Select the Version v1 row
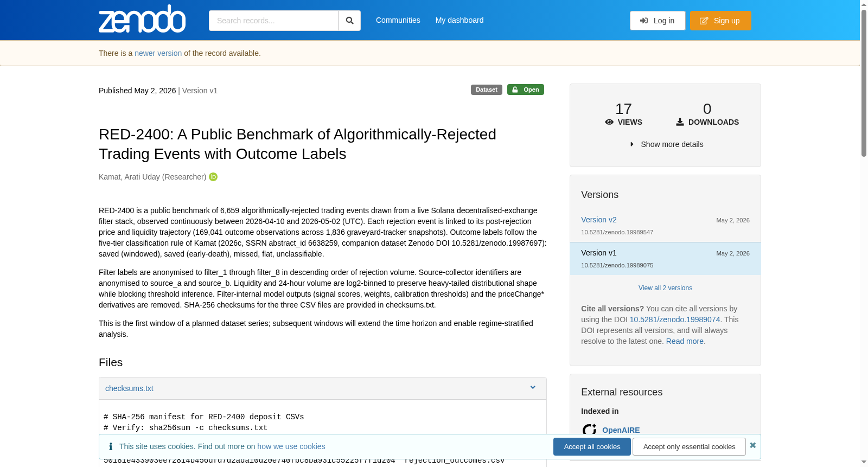868x467 pixels. click(665, 259)
